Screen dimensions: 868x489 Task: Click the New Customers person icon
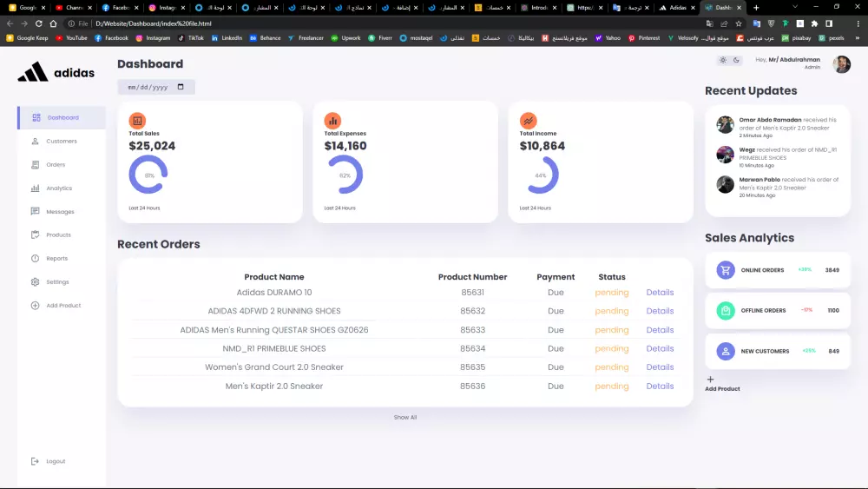click(725, 351)
